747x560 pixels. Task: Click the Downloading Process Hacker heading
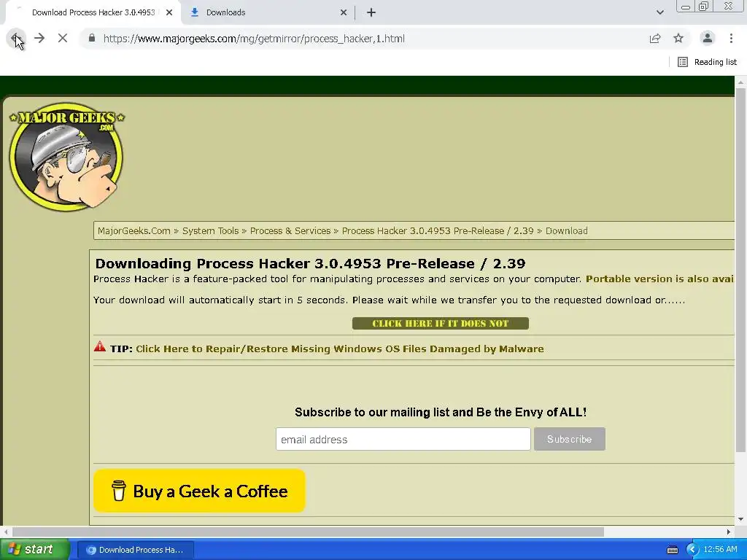tap(310, 263)
